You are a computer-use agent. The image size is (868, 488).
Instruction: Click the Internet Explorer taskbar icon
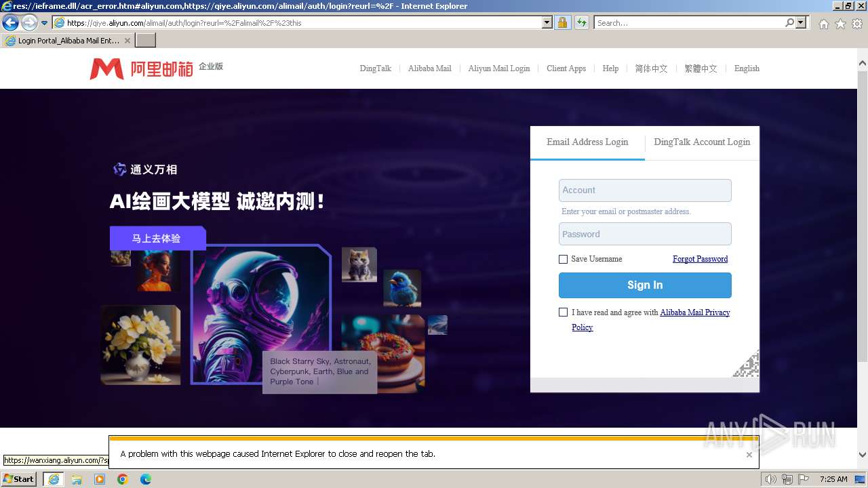pyautogui.click(x=54, y=479)
